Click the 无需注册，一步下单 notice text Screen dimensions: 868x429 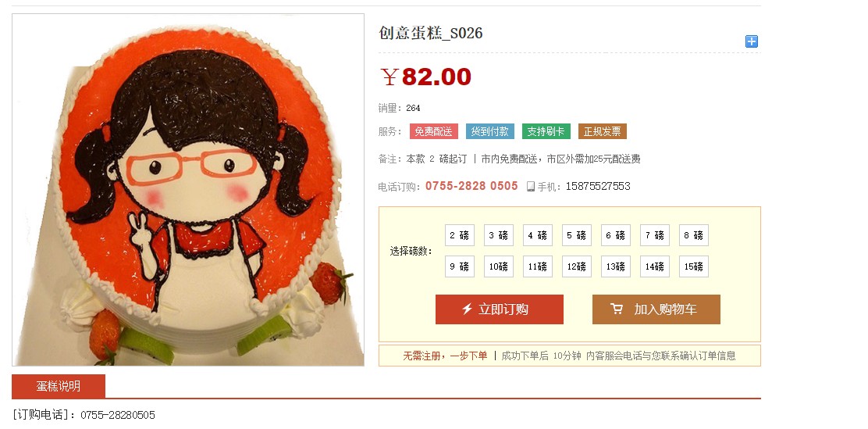click(x=445, y=356)
